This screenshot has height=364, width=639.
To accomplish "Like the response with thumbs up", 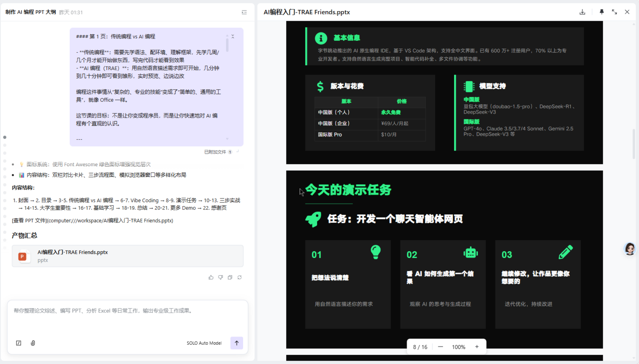I will [211, 277].
